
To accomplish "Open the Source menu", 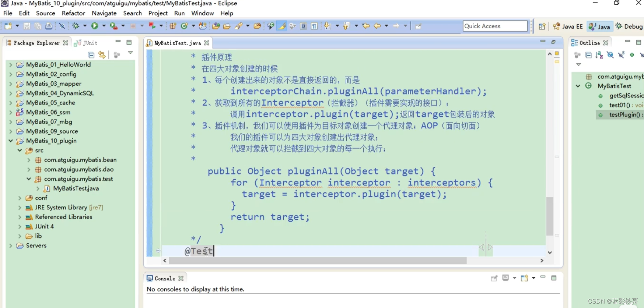I will pos(45,13).
